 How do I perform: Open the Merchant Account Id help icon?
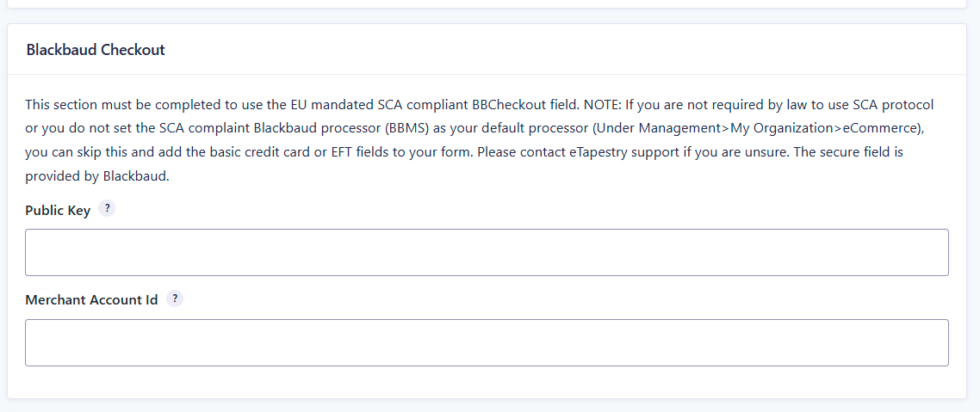175,298
